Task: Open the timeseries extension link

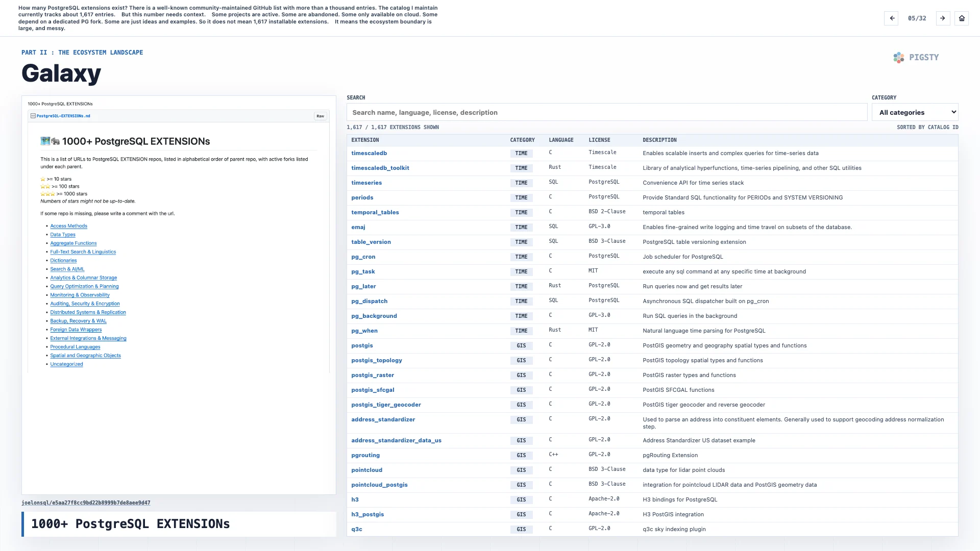Action: click(366, 183)
